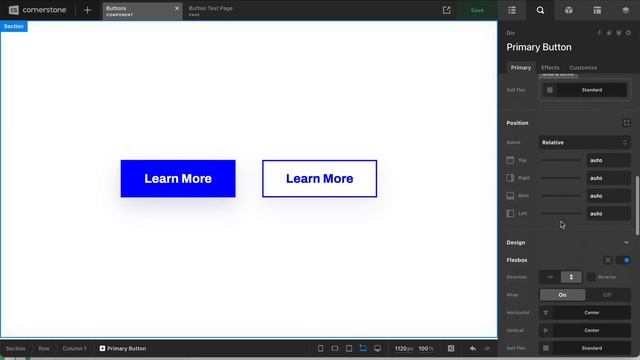
Task: Click the Flexbox reset X icon
Action: pyautogui.click(x=608, y=260)
